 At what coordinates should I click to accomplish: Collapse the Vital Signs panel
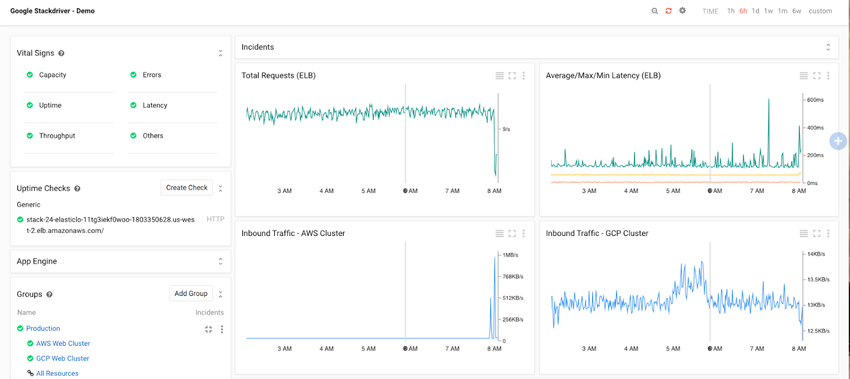coord(220,53)
